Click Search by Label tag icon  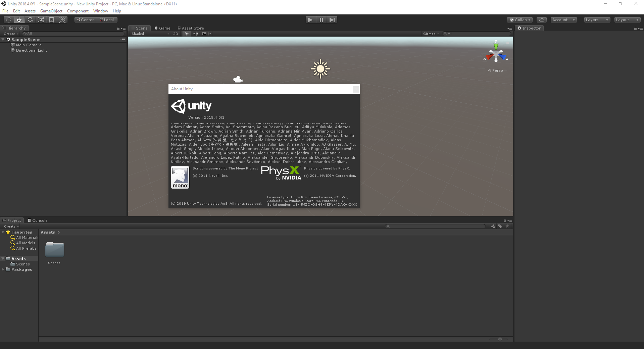[x=500, y=226]
